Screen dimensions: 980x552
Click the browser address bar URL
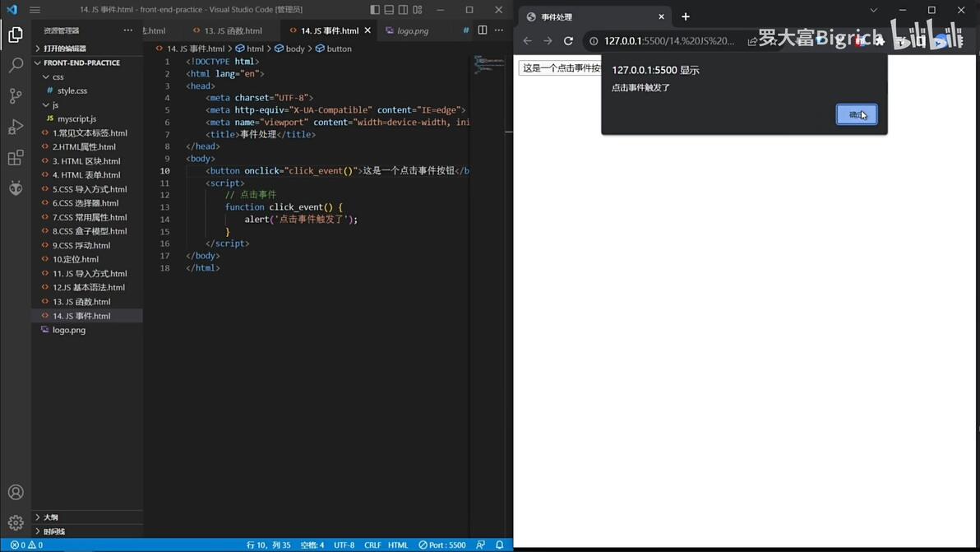(x=669, y=40)
